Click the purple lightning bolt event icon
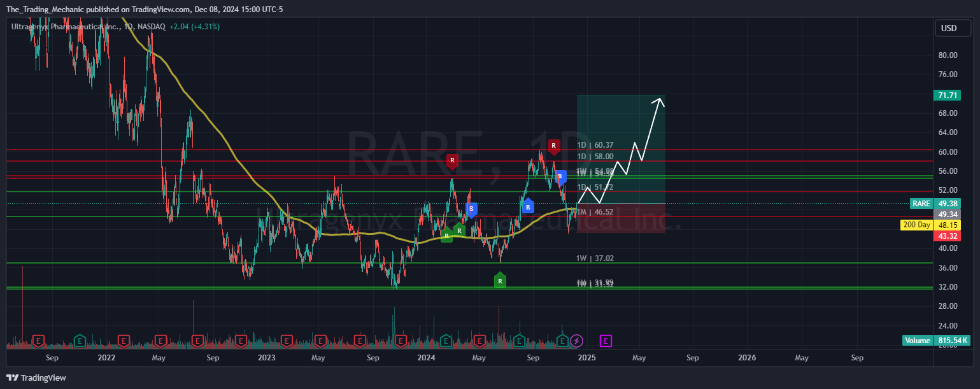Image resolution: width=980 pixels, height=389 pixels. pos(577,341)
